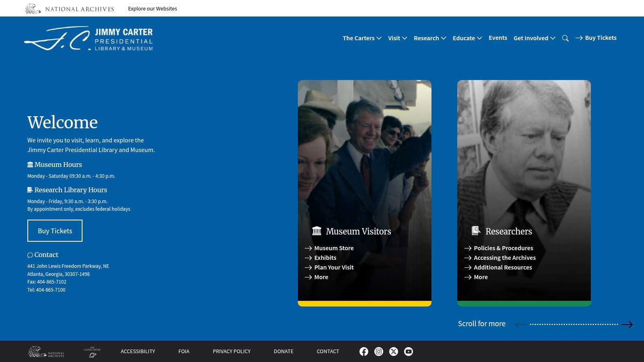
Task: Click the Atlanta, Georgia, 30307-1498 line
Action: (x=58, y=274)
